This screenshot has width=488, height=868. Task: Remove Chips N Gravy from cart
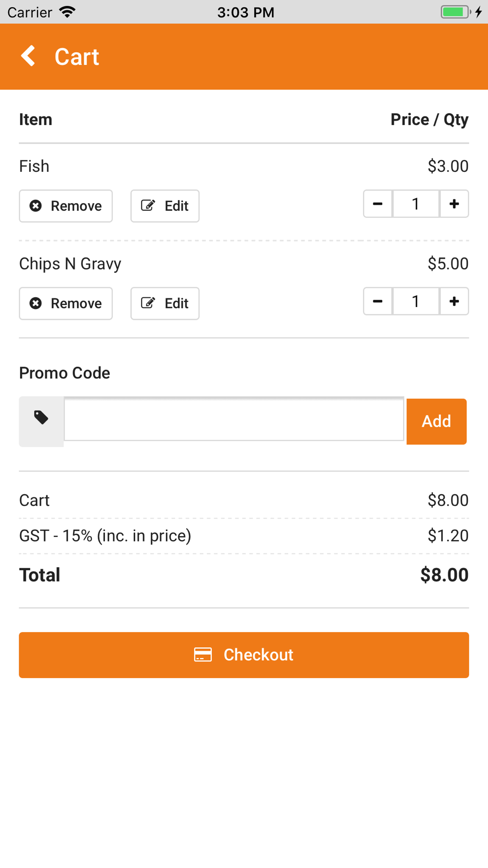click(66, 304)
